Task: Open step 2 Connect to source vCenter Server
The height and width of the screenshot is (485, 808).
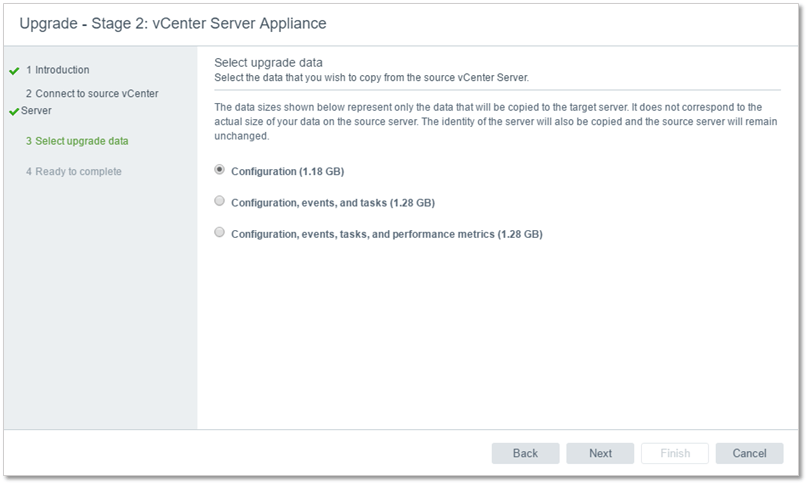Action: coord(90,102)
